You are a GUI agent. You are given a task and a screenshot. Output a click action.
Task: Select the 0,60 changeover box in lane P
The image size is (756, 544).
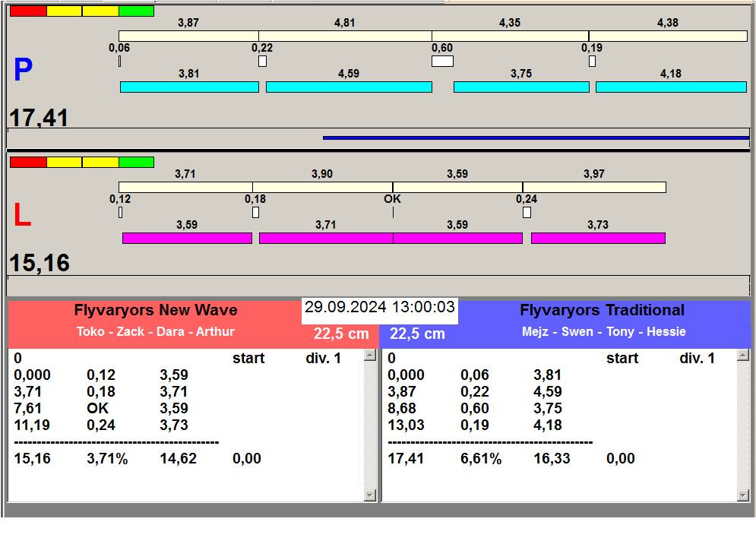pyautogui.click(x=442, y=62)
